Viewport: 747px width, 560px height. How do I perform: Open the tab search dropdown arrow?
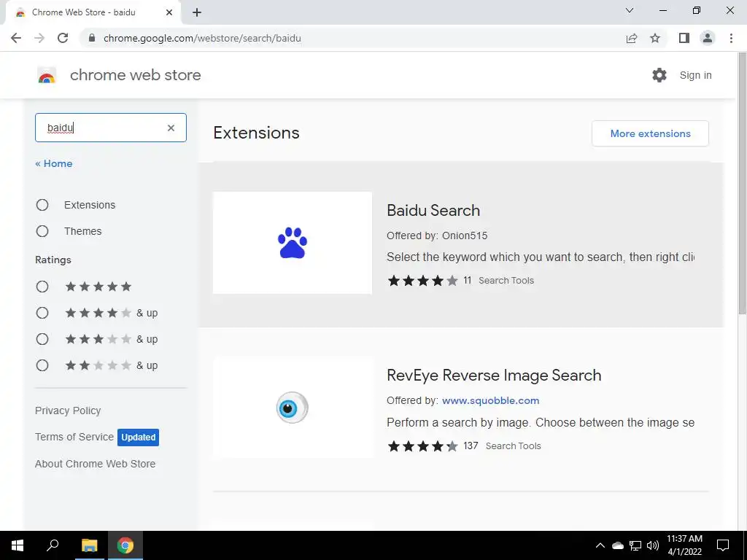tap(630, 10)
